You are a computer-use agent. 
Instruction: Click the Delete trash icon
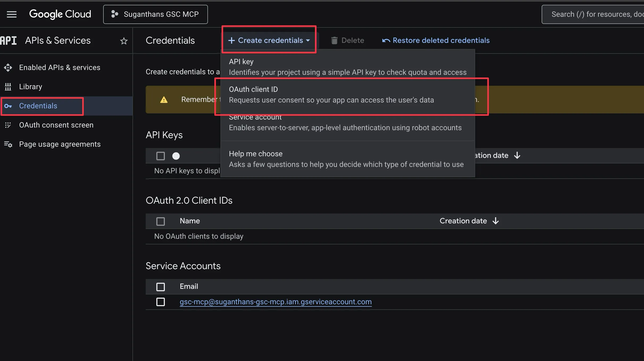tap(334, 40)
